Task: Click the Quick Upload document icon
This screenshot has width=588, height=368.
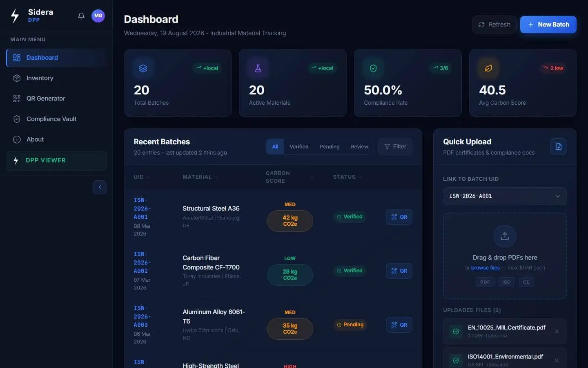Action: coord(559,147)
